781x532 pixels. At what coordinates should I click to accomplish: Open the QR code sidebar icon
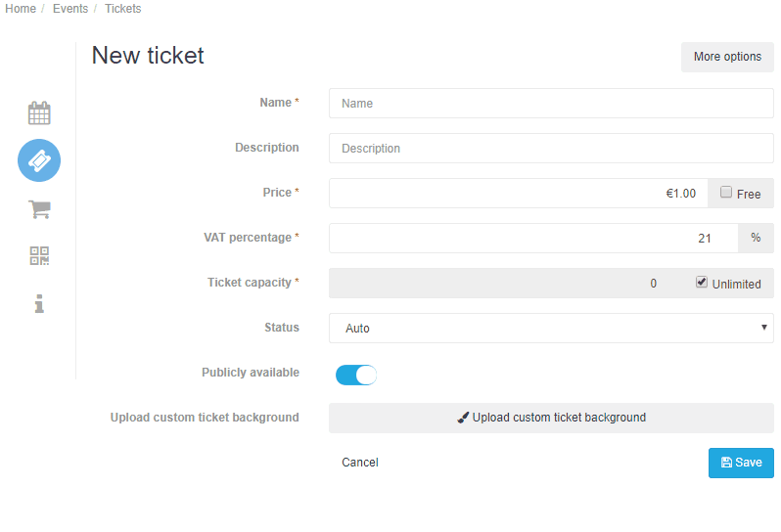coord(39,256)
